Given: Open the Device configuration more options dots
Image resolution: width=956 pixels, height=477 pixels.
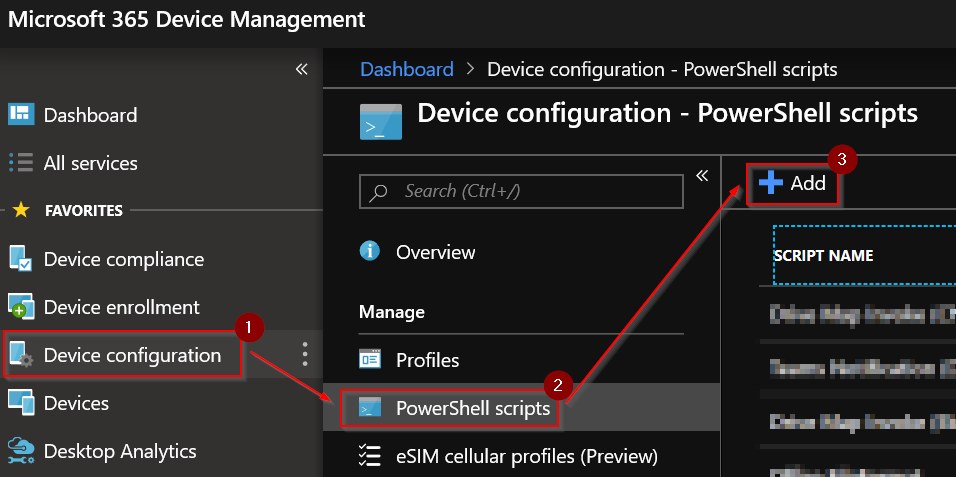Looking at the screenshot, I should pyautogui.click(x=305, y=354).
